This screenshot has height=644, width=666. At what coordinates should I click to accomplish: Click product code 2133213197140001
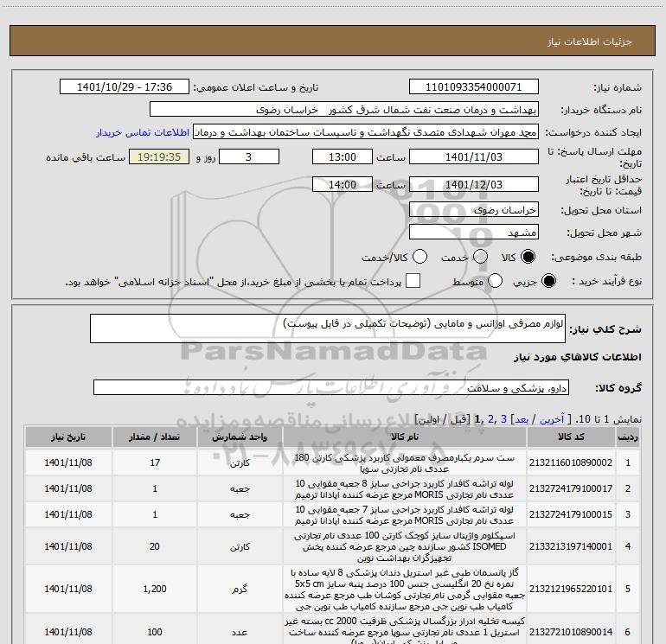pyautogui.click(x=571, y=546)
